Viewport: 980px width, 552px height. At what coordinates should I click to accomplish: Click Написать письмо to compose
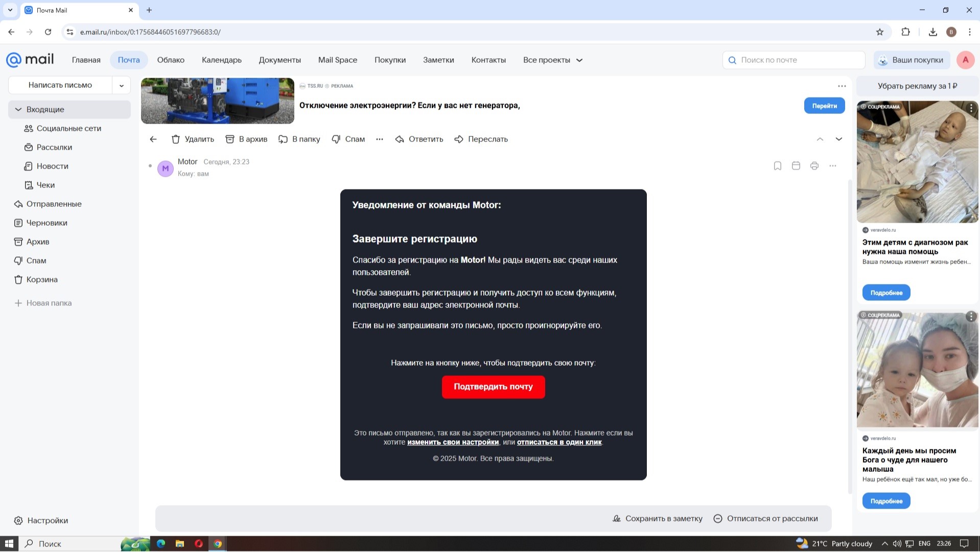pos(60,85)
